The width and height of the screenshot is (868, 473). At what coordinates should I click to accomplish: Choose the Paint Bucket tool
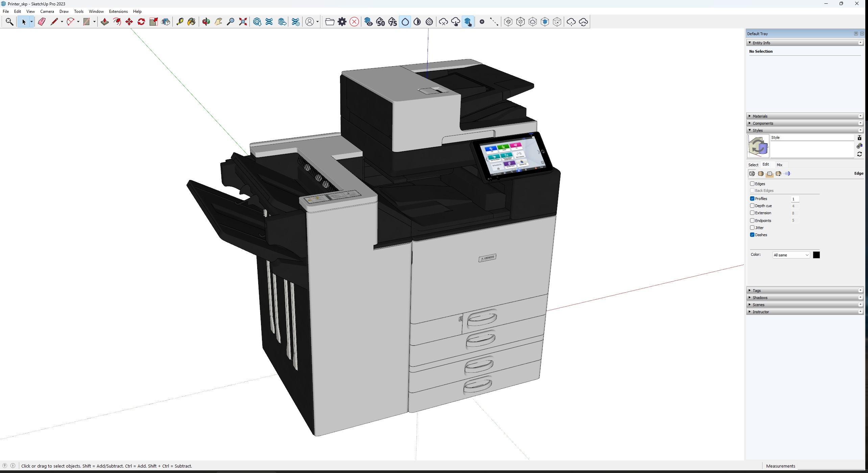tap(191, 22)
